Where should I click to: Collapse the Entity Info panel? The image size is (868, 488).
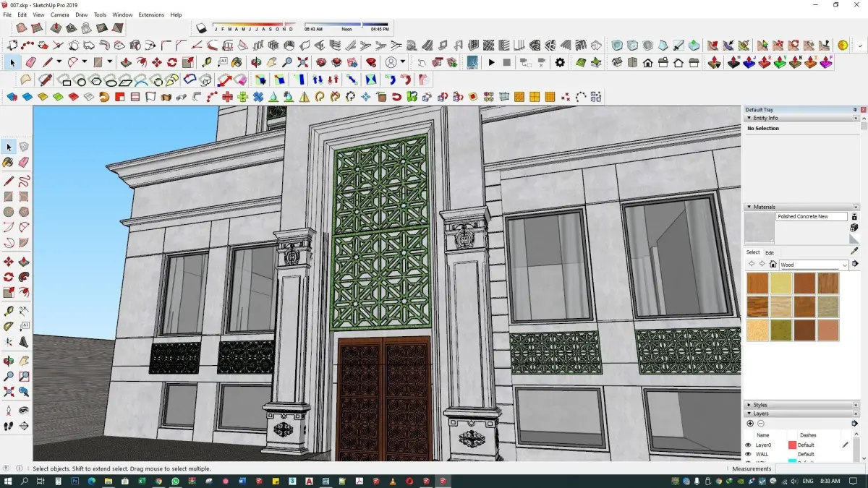tap(749, 118)
